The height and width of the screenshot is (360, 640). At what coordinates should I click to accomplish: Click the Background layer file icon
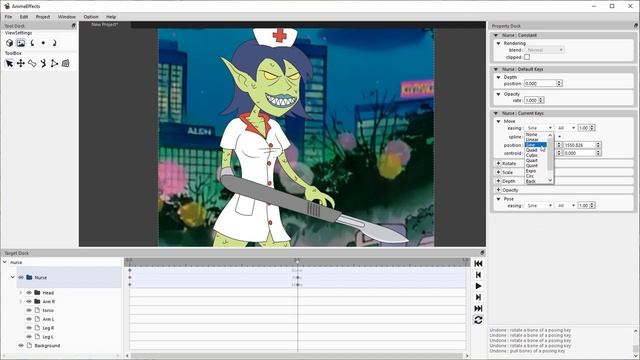(29, 345)
